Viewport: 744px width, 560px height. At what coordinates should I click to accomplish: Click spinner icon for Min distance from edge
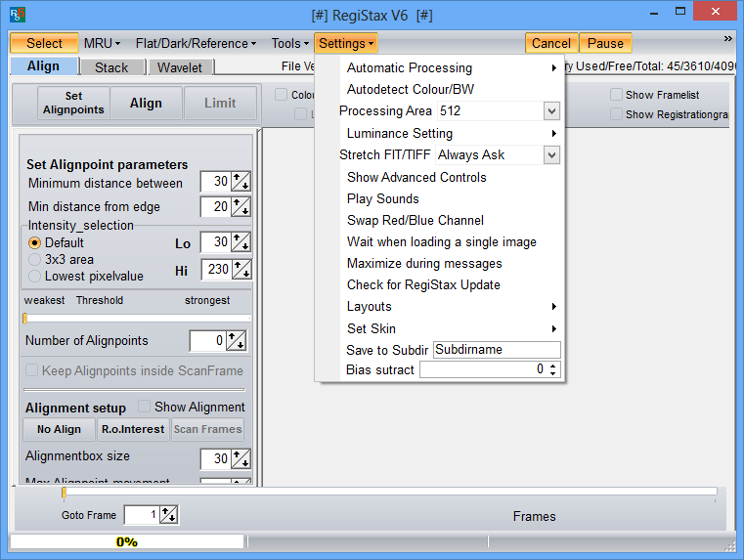click(x=241, y=207)
